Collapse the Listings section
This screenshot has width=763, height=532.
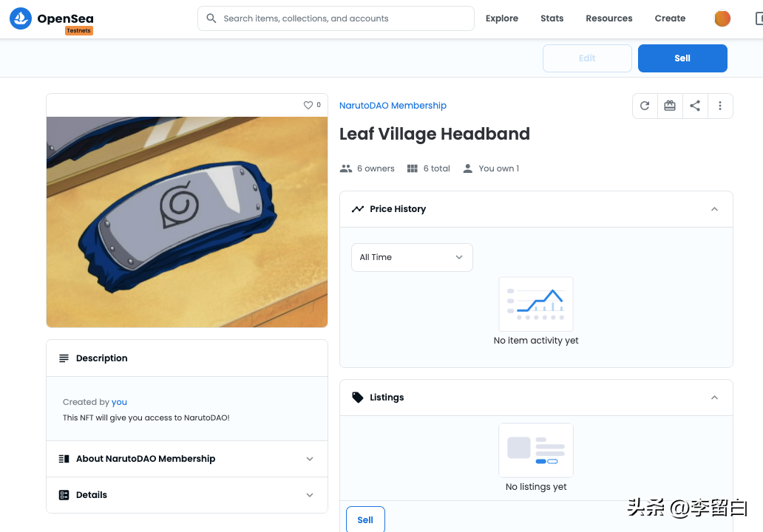coord(714,398)
